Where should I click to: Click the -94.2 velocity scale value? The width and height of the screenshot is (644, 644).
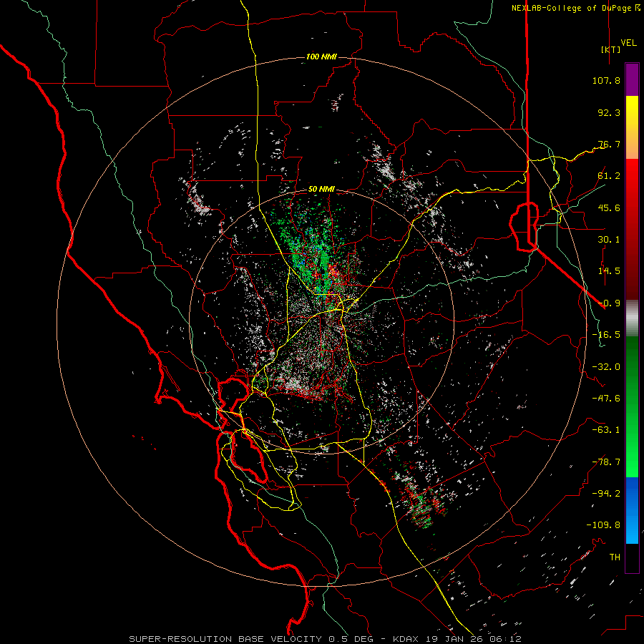click(606, 494)
